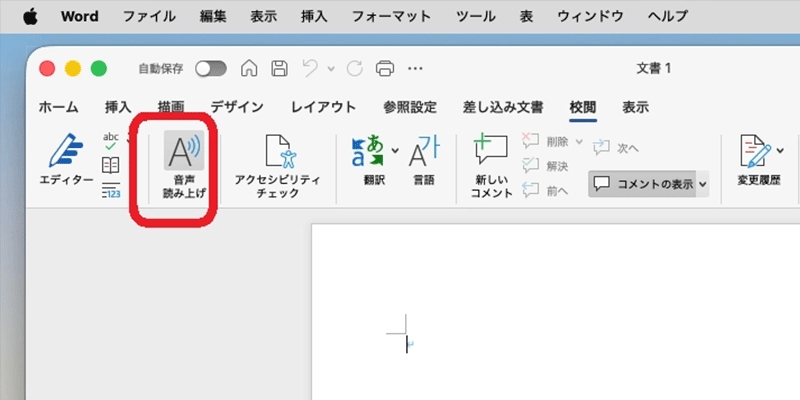The image size is (800, 400).
Task: Open the Window (ウィンドウ) menu
Action: (x=590, y=16)
